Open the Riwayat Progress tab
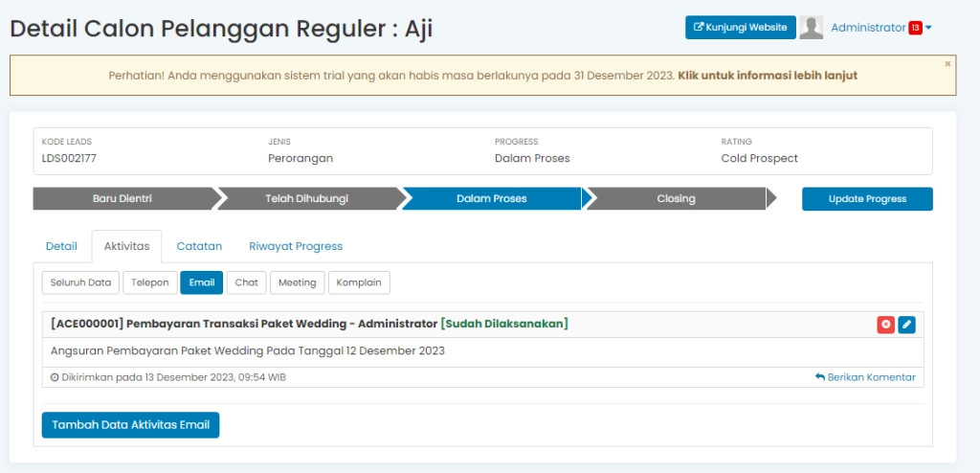Image resolution: width=980 pixels, height=473 pixels. tap(296, 246)
